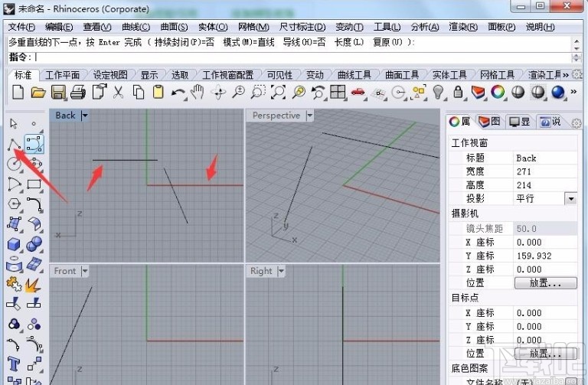The image size is (588, 385).
Task: Click the red car icon
Action: tap(358, 92)
